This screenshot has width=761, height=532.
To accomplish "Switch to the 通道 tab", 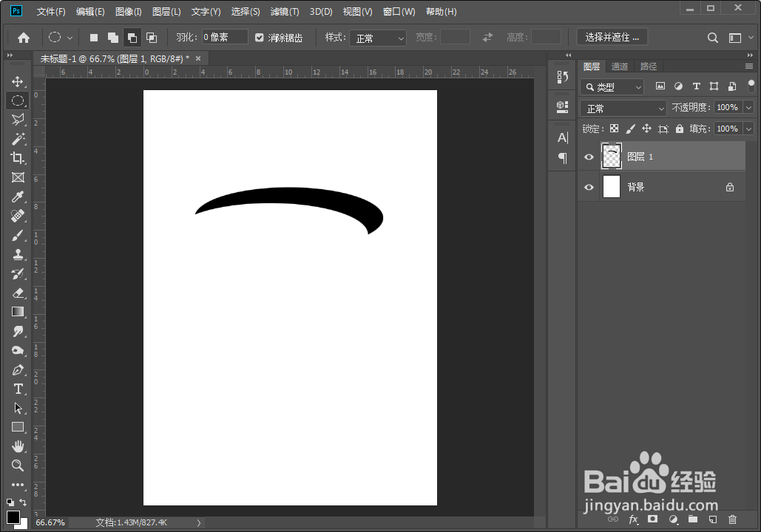I will [619, 66].
